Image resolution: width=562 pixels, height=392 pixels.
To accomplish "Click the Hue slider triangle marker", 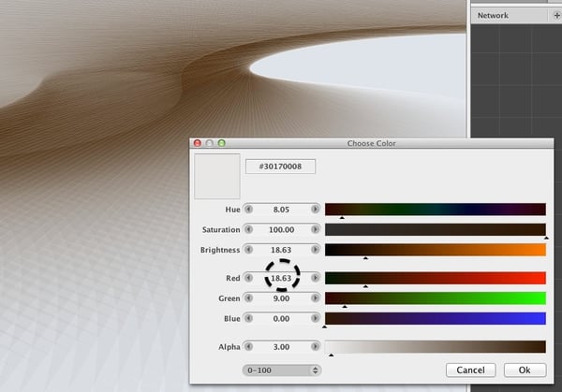I will pos(342,218).
